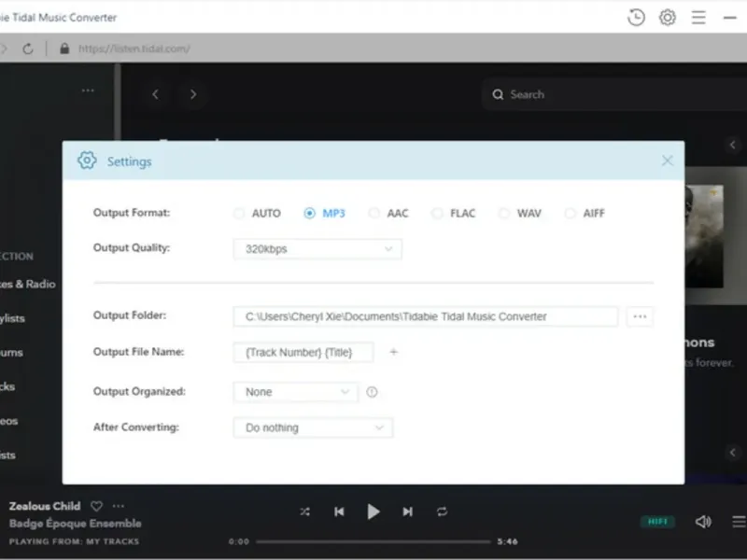This screenshot has width=747, height=560.
Task: Click the HIFI quality badge
Action: pyautogui.click(x=657, y=522)
